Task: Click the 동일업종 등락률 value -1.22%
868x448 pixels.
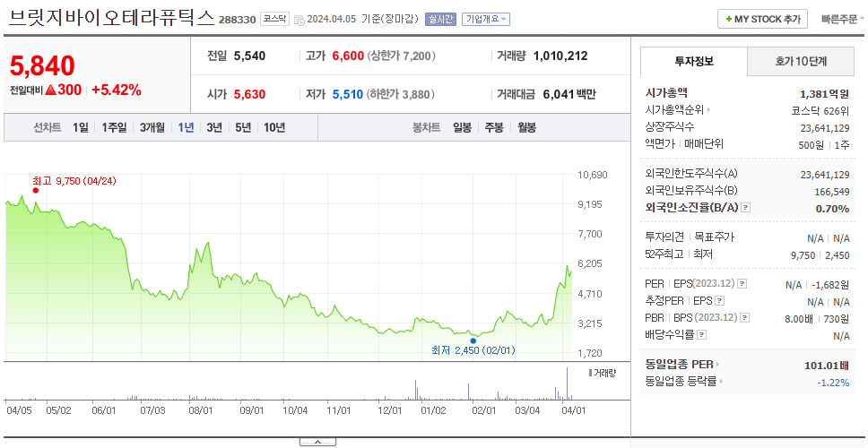Action: [833, 383]
